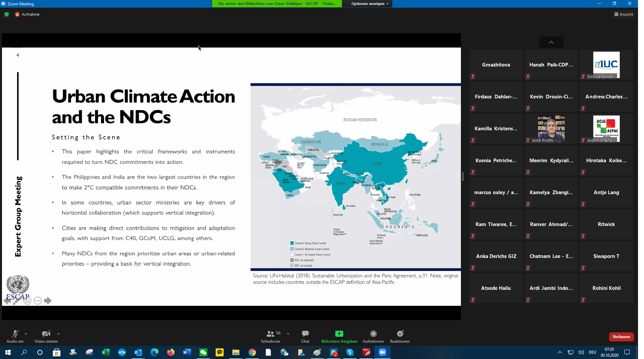Expand audio options caret

pyautogui.click(x=26, y=334)
